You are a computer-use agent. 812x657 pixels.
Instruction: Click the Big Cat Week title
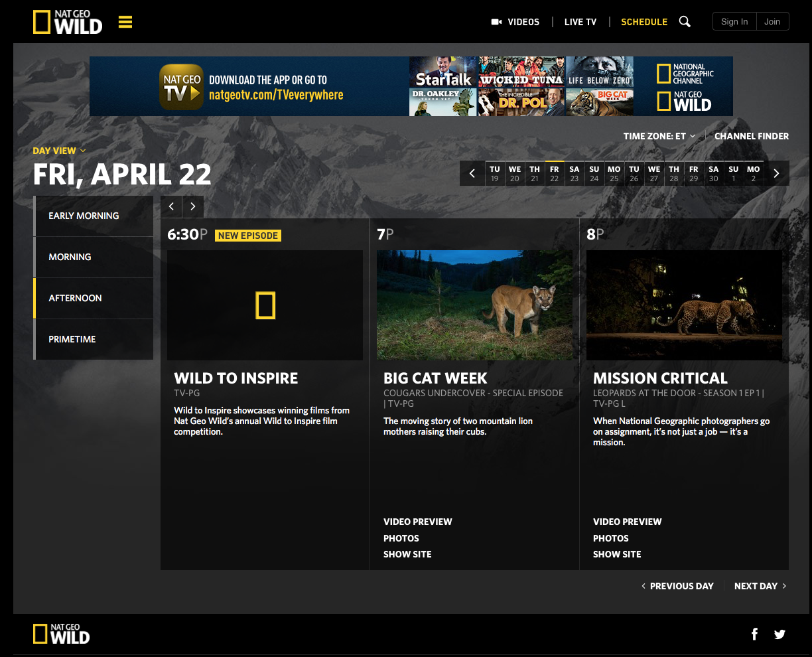point(435,378)
